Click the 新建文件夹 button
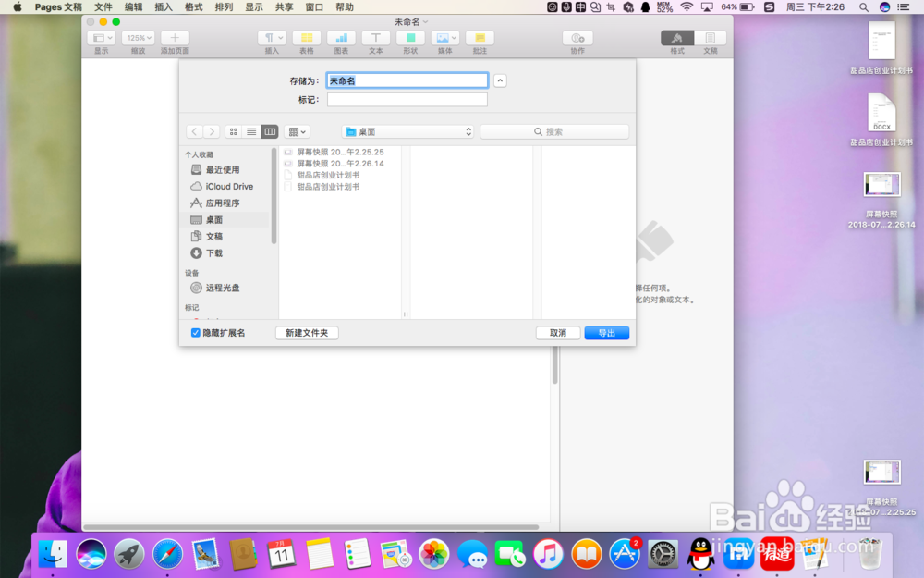The image size is (924, 578). 307,333
